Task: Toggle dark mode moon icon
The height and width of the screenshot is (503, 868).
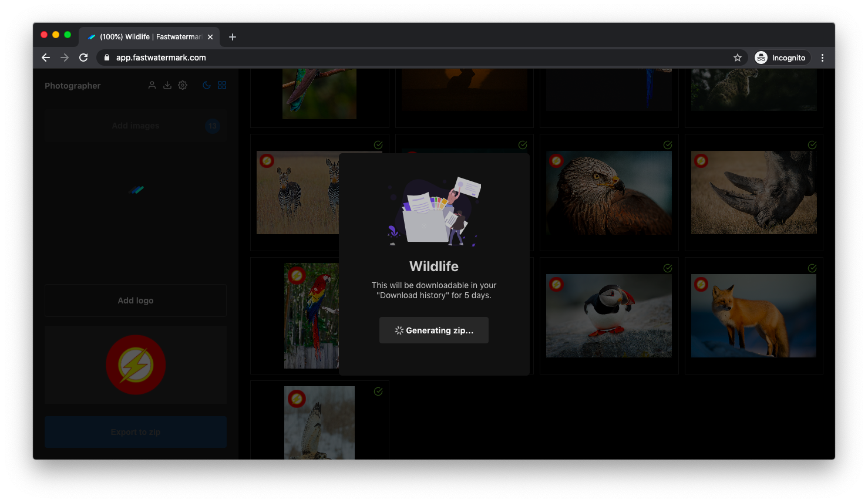Action: pyautogui.click(x=207, y=85)
